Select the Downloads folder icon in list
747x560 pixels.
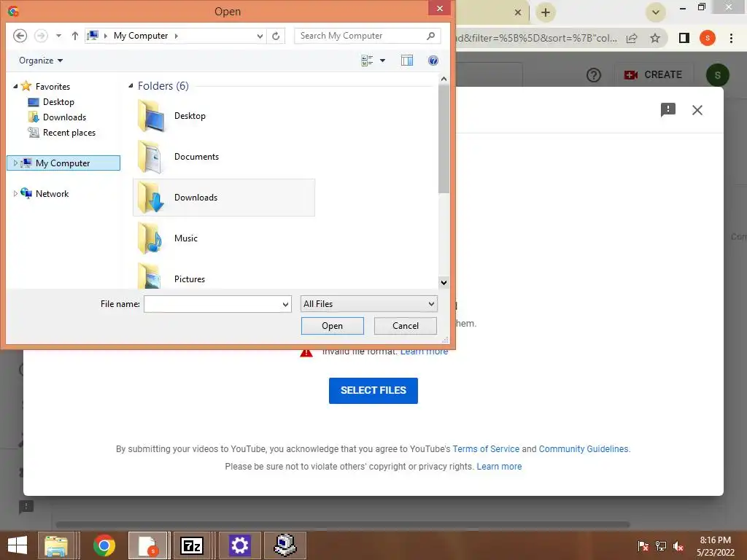coord(151,198)
